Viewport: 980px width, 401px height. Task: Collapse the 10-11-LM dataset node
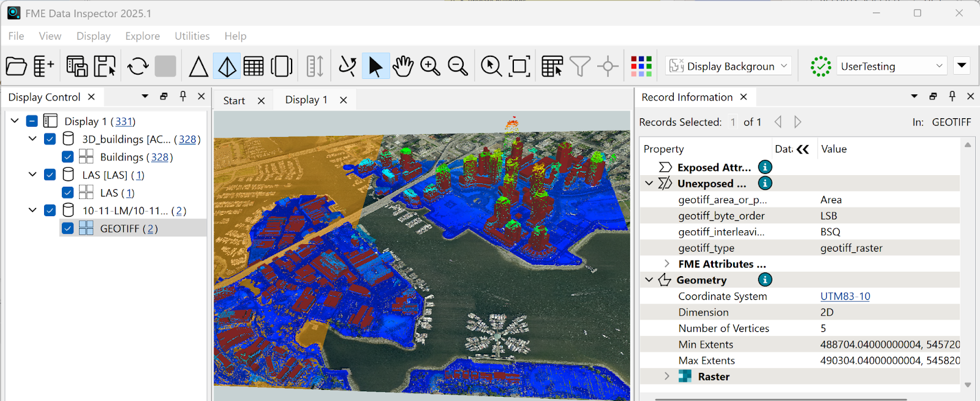(32, 210)
